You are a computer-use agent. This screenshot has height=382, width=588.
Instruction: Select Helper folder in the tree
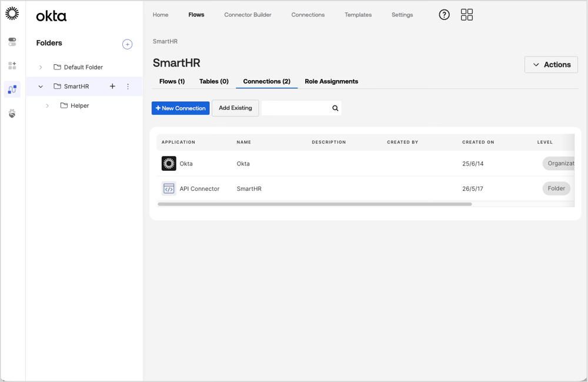click(x=79, y=106)
